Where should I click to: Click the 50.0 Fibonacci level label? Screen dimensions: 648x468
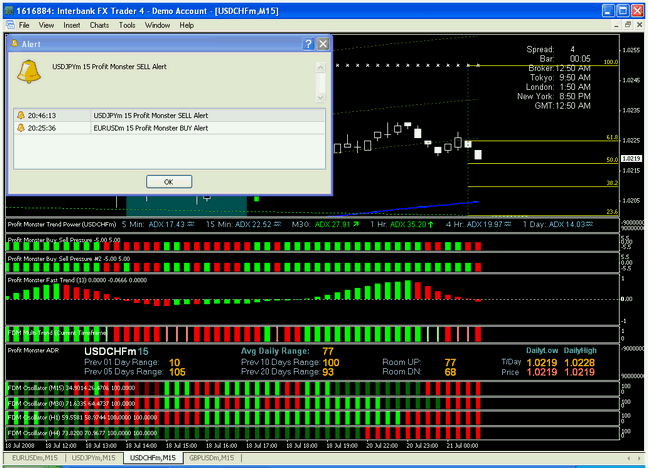(x=612, y=160)
